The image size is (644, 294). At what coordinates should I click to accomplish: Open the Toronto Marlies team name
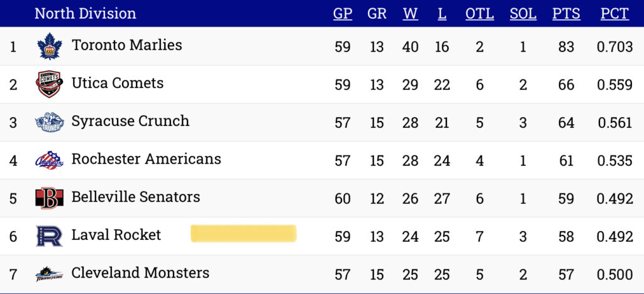tap(127, 45)
